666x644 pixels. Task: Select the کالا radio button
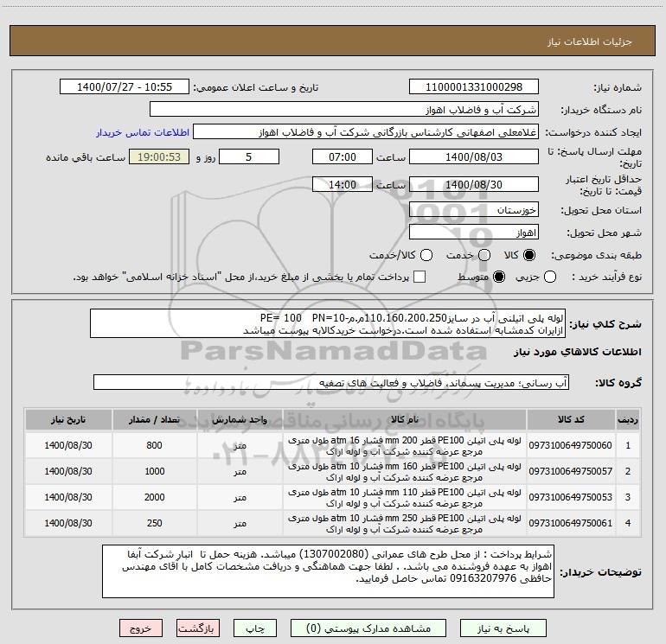529,255
